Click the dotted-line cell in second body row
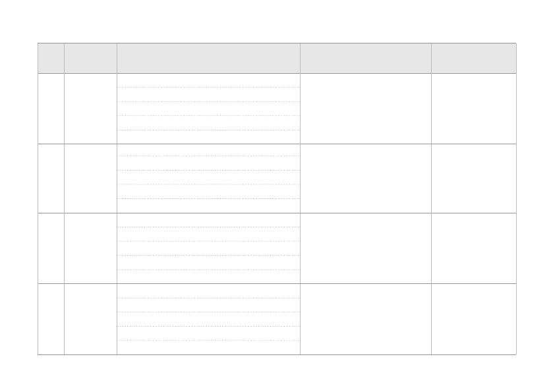The image size is (553, 392). 209,179
